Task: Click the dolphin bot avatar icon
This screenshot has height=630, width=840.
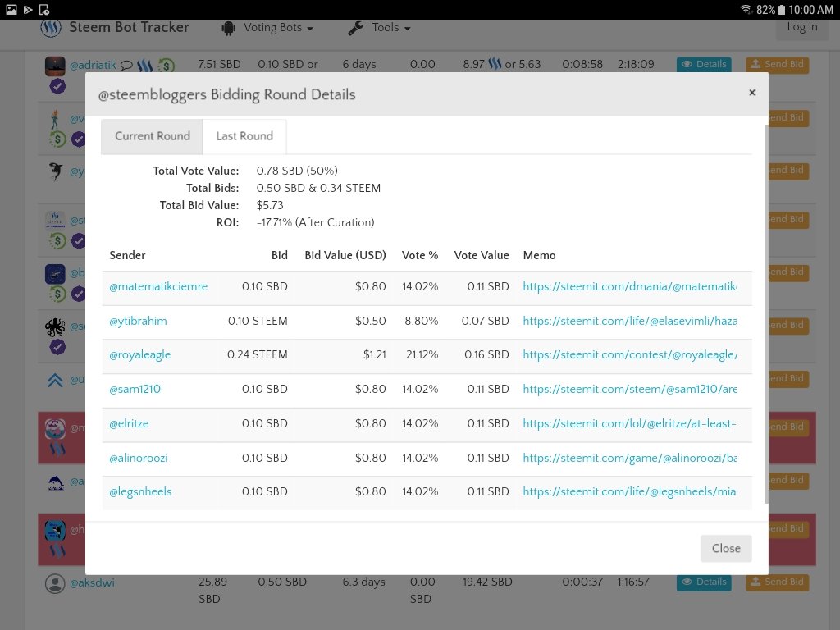Action: point(56,482)
